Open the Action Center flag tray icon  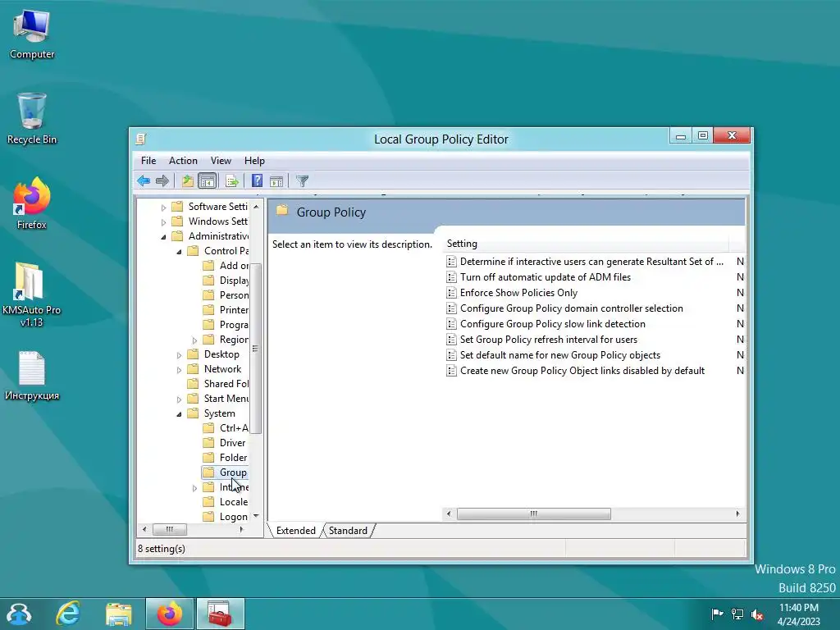[x=717, y=614]
